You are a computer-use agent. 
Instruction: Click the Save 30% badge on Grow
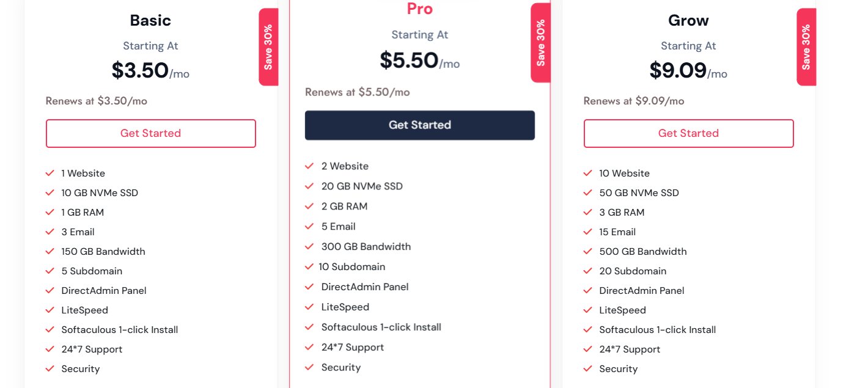[x=806, y=47]
